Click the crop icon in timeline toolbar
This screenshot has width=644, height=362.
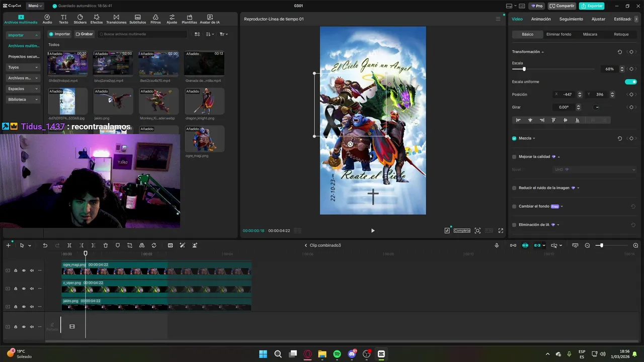click(x=130, y=245)
